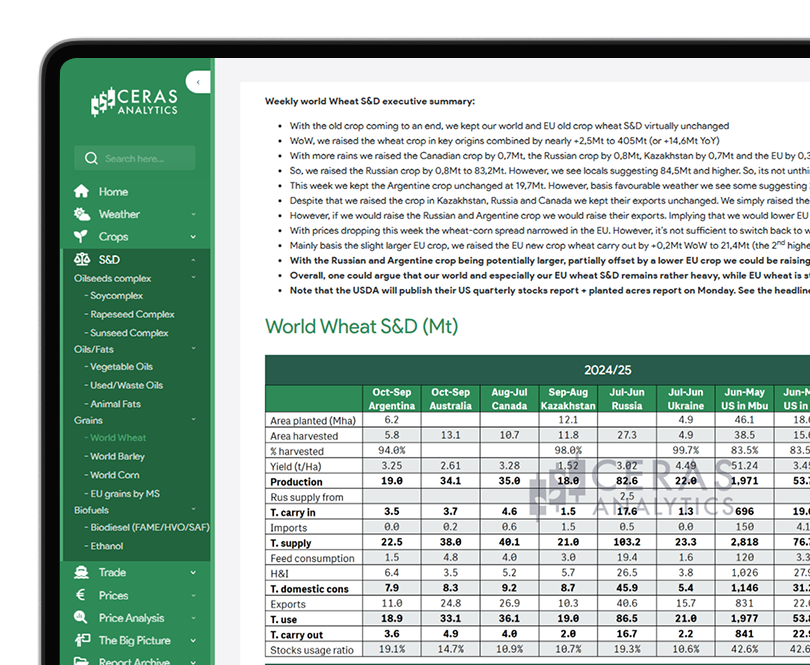Screen dimensions: 810x665
Task: Click the Sep-Aug Kazakhstan column header
Action: tap(568, 399)
